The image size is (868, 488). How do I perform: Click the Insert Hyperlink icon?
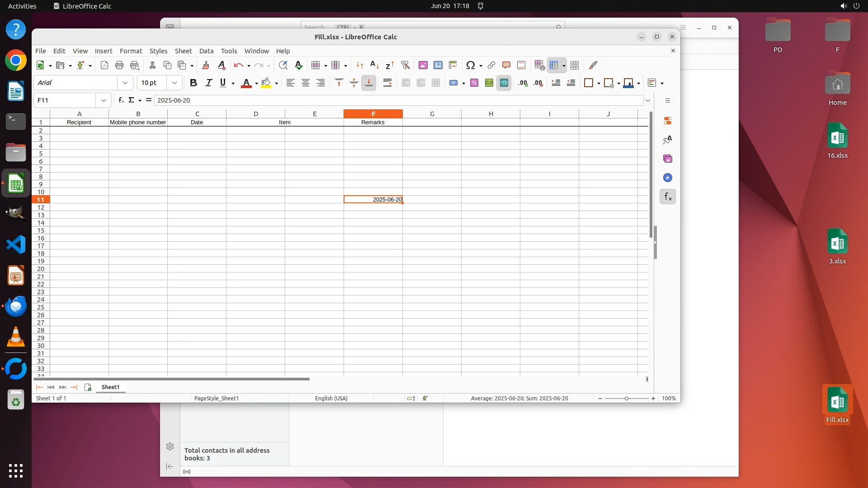click(x=491, y=66)
